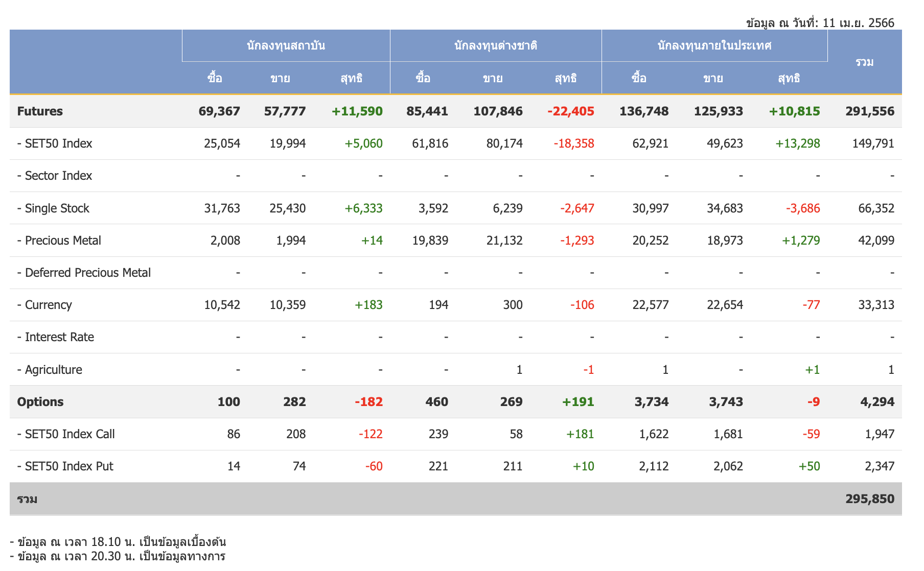
Task: Select Precious Metal institutional net +14
Action: pos(372,241)
